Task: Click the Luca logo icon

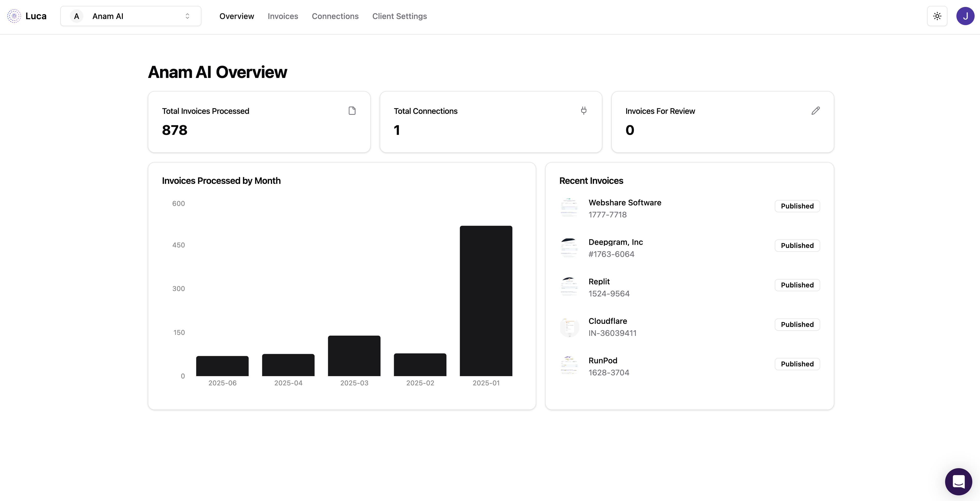Action: (x=14, y=16)
